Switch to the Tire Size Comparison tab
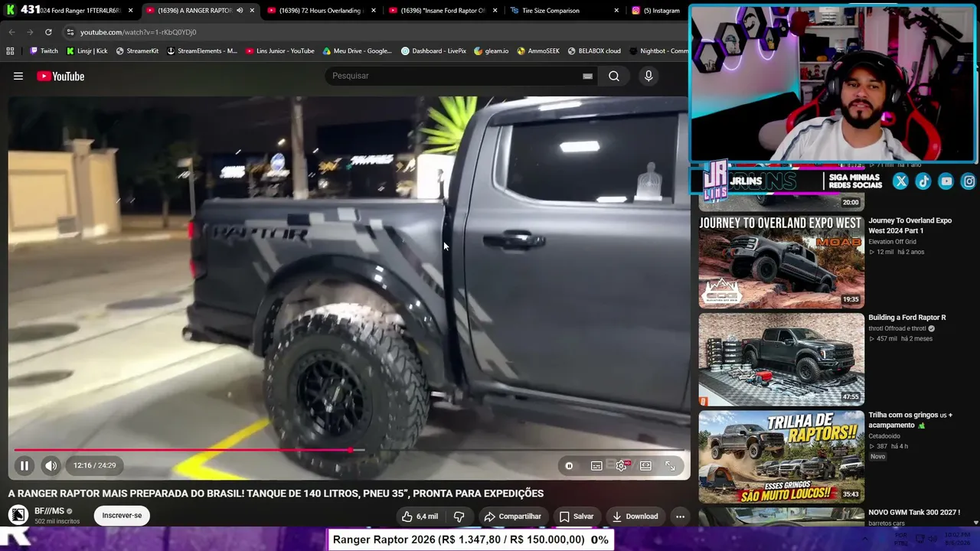Screen dimensions: 980x551 564,11
